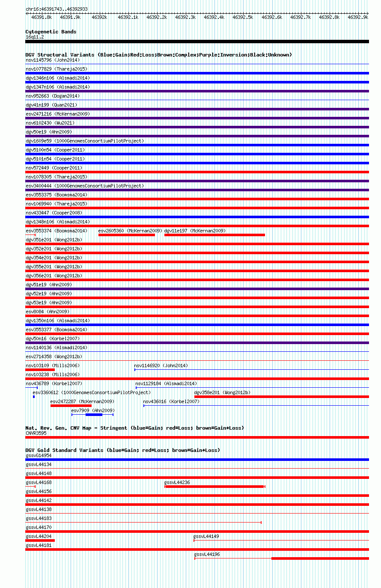Click the red bar of gssvL44236
The image size is (381, 588).
[x=215, y=487]
